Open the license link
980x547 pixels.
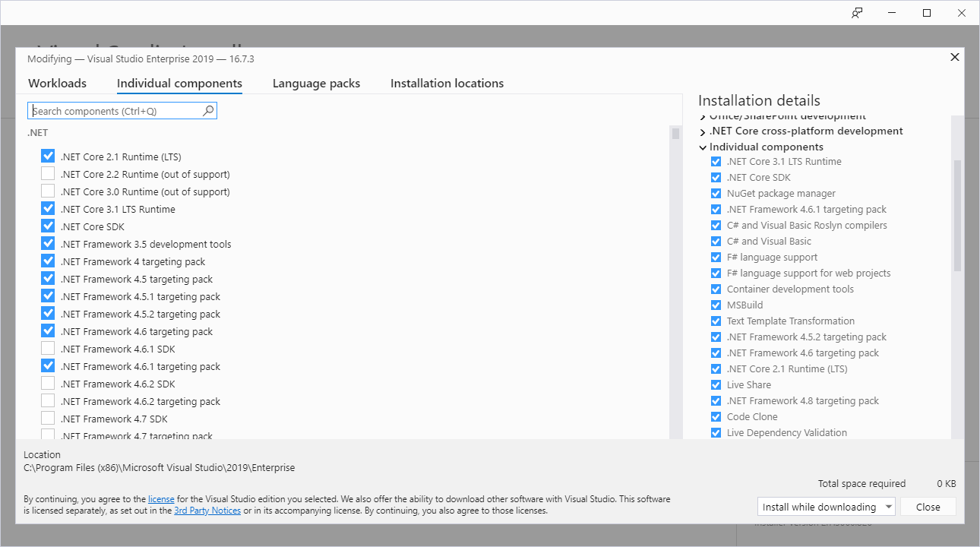(x=161, y=499)
